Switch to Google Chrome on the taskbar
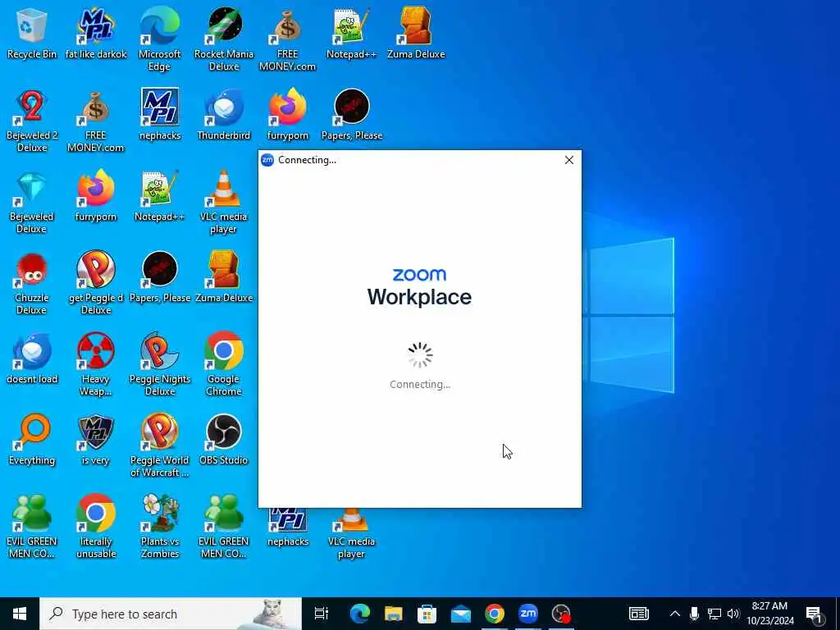 [495, 614]
